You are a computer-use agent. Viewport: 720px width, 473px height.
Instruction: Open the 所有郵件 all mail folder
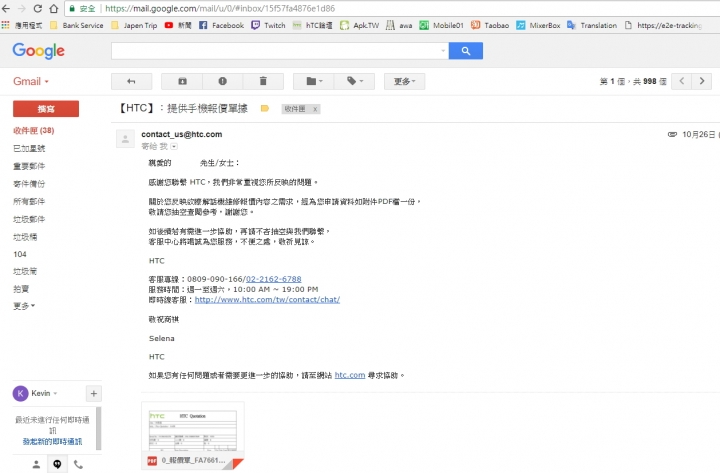pyautogui.click(x=29, y=202)
